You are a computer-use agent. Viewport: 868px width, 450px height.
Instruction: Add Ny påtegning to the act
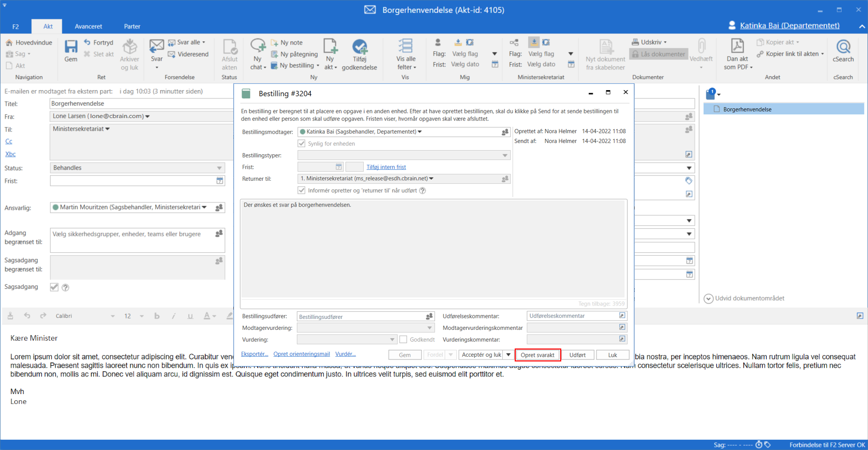point(294,54)
